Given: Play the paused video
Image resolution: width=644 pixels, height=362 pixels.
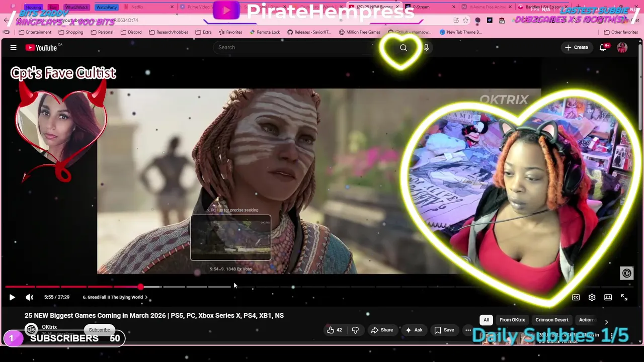Looking at the screenshot, I should click(12, 297).
